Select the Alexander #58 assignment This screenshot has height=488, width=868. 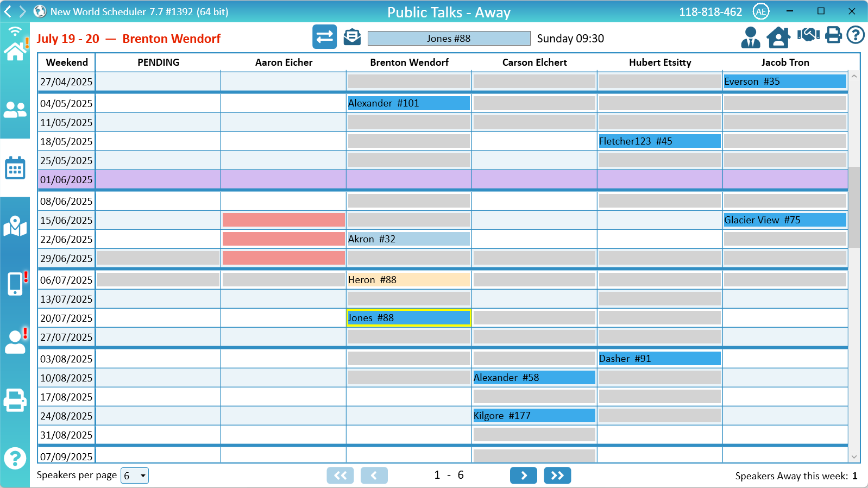tap(534, 378)
